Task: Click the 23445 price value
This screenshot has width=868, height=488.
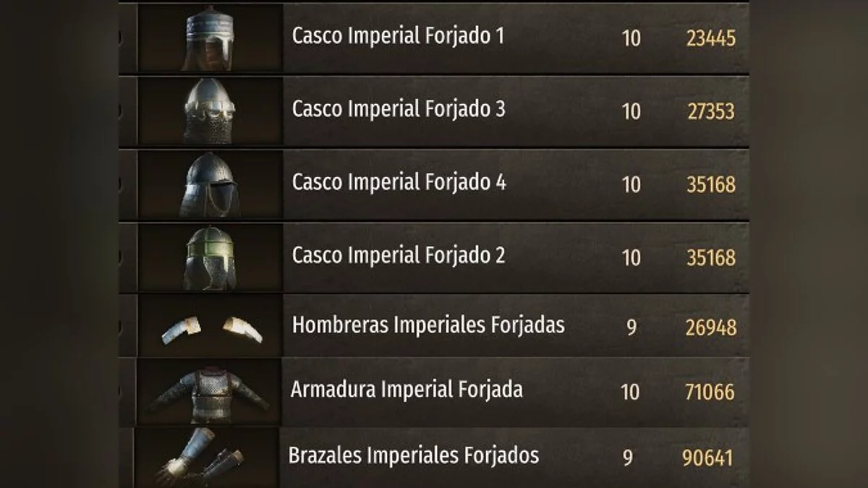Action: pos(710,38)
